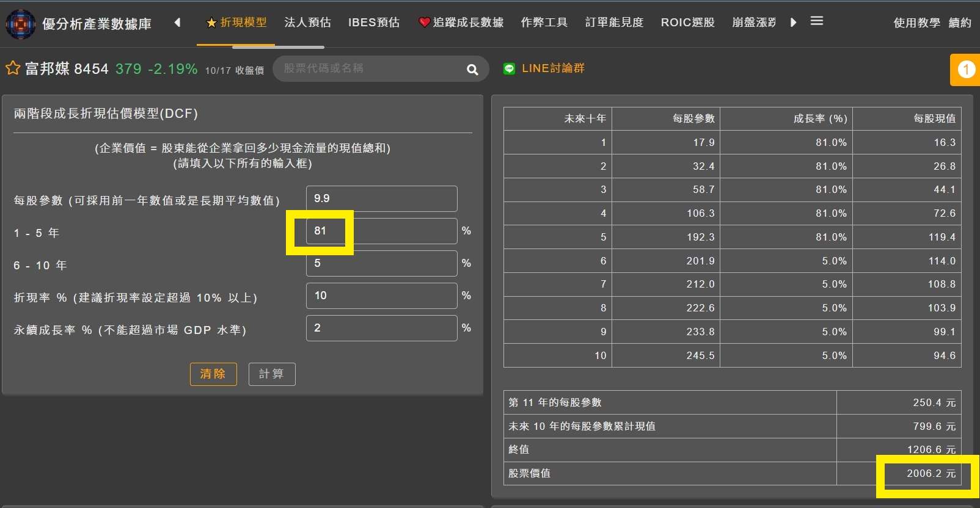Click the cumulative present value 799.6 元
This screenshot has width=980, height=508.
pyautogui.click(x=934, y=426)
